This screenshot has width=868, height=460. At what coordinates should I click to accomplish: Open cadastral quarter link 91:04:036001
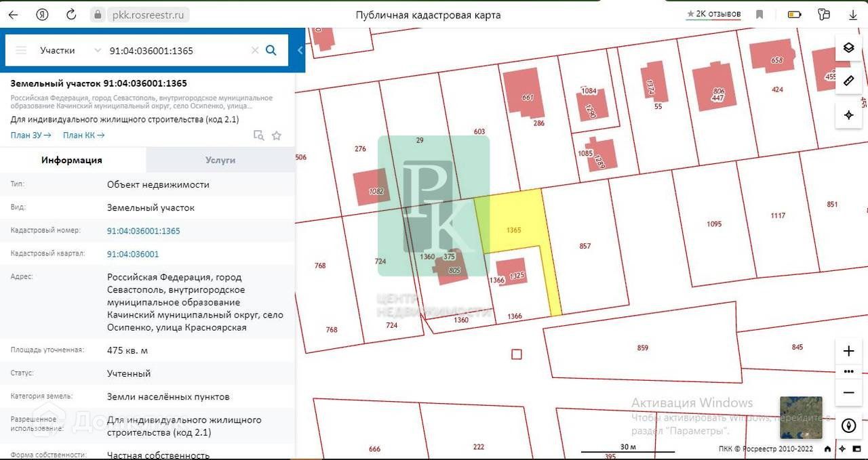tap(133, 254)
